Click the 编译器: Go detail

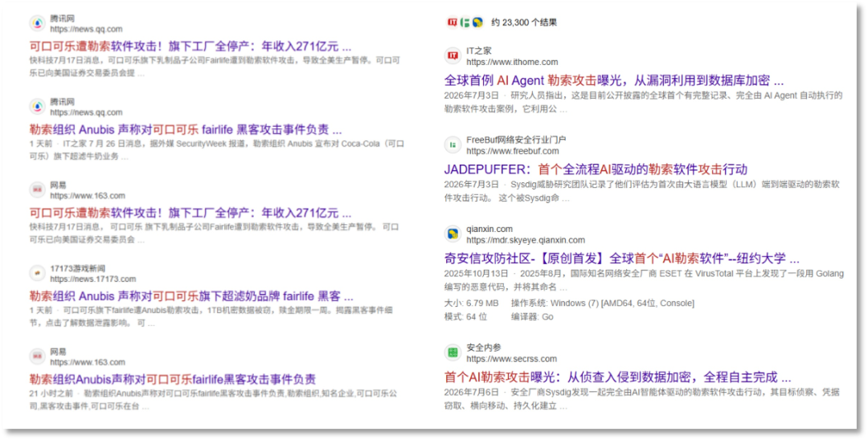click(532, 316)
